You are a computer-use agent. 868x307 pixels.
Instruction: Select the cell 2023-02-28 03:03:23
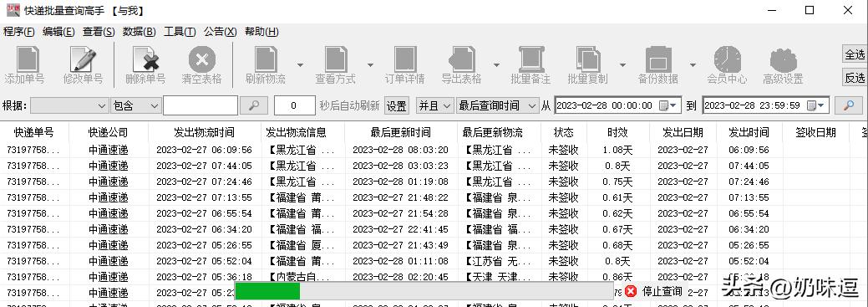pos(400,166)
